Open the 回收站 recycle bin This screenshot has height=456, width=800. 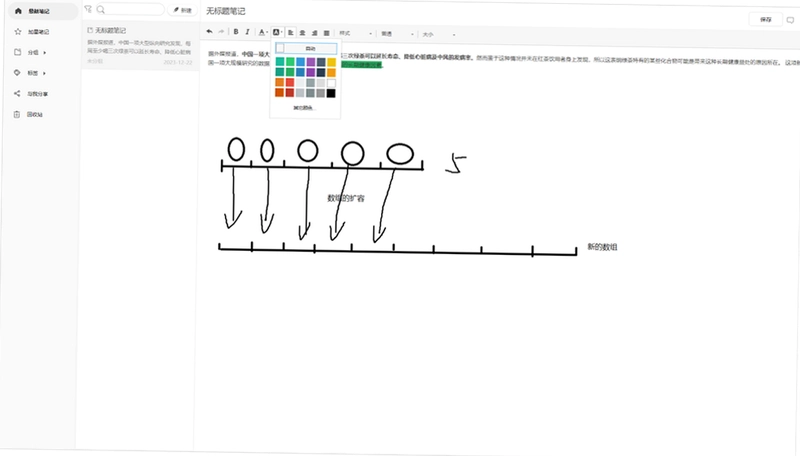tap(29, 114)
